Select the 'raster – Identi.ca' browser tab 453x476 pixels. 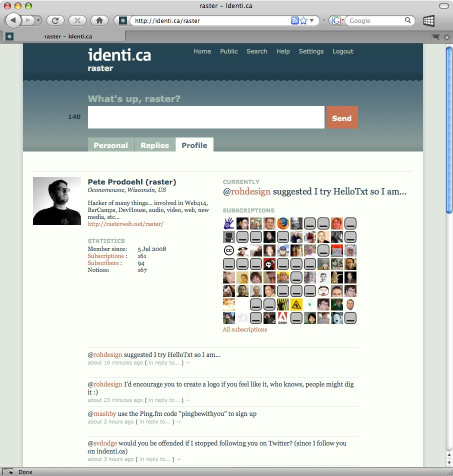coord(63,36)
